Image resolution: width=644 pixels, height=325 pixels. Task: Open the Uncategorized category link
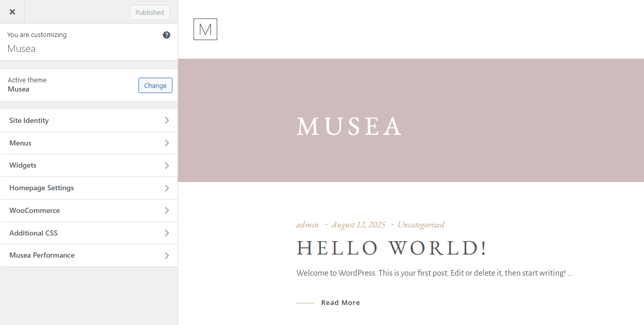coord(421,225)
